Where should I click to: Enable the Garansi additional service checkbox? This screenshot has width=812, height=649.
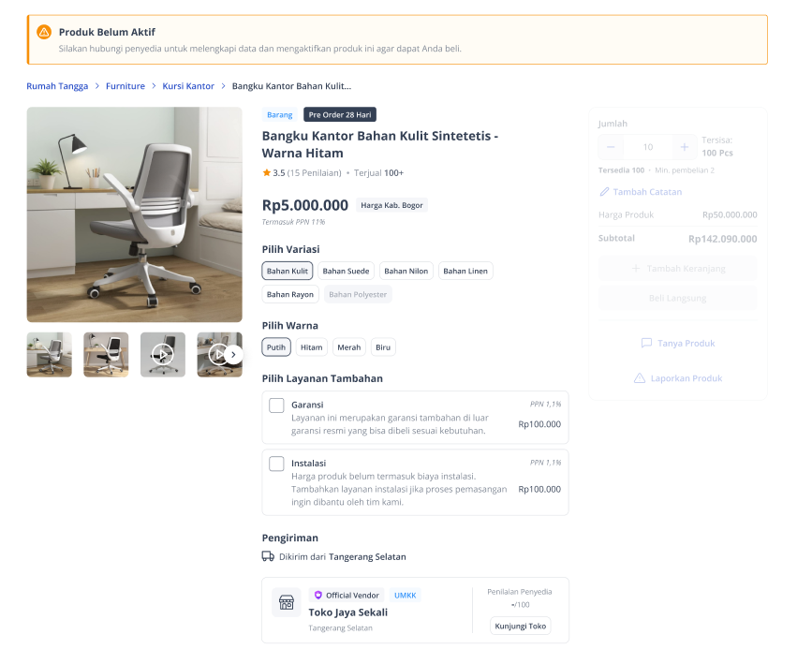(x=276, y=406)
